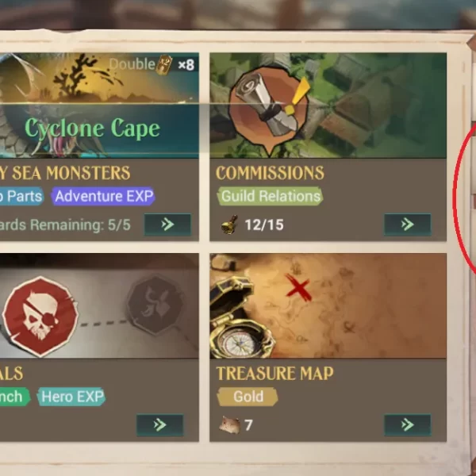The height and width of the screenshot is (476, 476).
Task: Go to Treasure Map via arrow button
Action: [408, 425]
